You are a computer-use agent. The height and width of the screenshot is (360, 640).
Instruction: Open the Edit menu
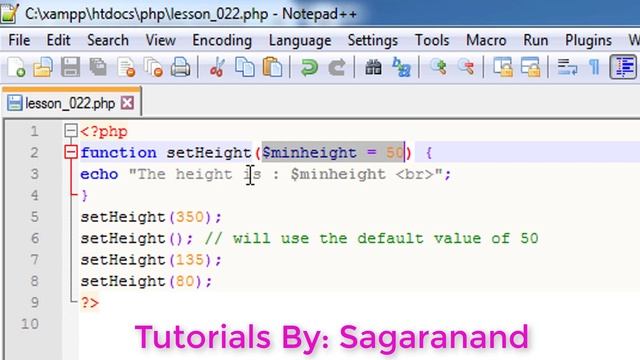[x=58, y=40]
